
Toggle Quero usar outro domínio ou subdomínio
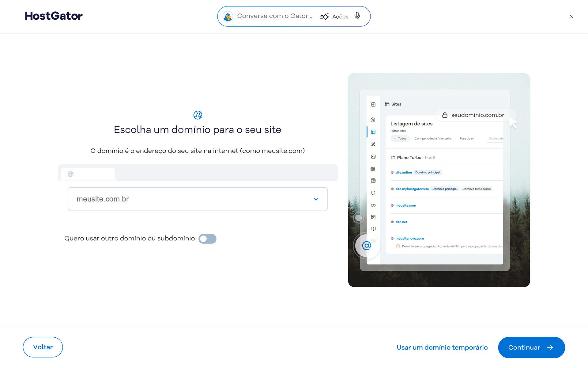click(207, 239)
